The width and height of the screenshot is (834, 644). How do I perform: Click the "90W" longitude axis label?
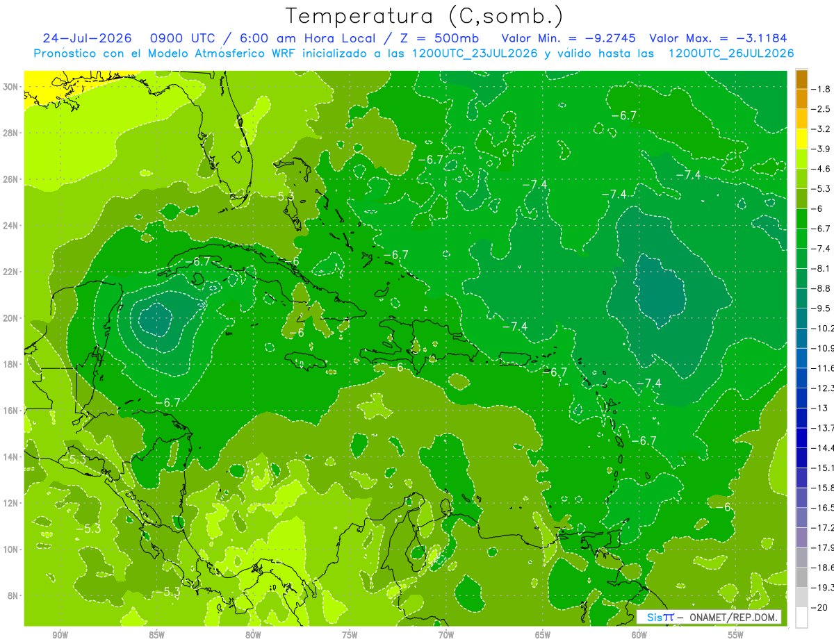point(60,634)
